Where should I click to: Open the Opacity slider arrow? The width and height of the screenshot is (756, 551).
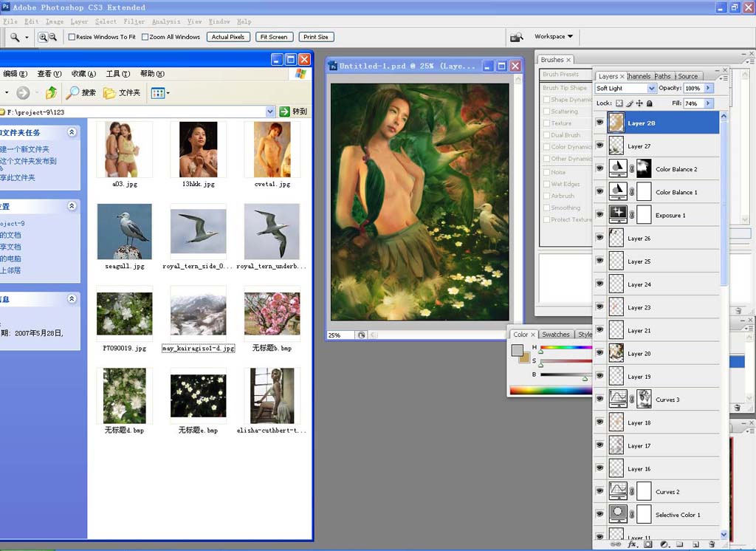click(x=708, y=89)
